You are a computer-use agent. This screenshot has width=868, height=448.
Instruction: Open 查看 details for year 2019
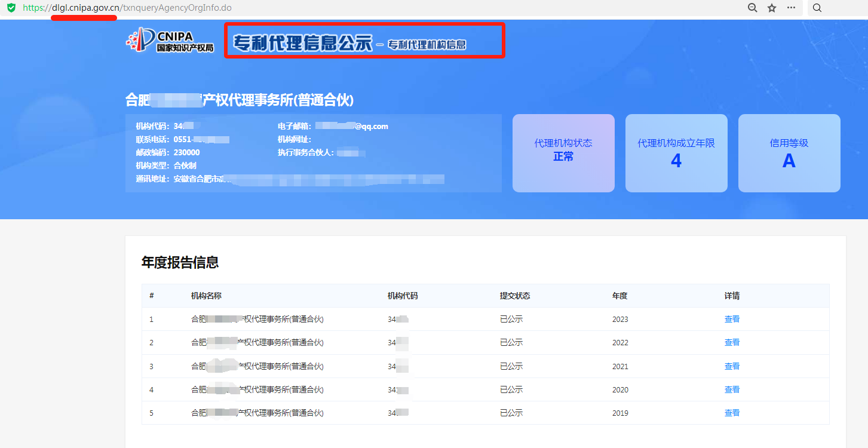(732, 413)
